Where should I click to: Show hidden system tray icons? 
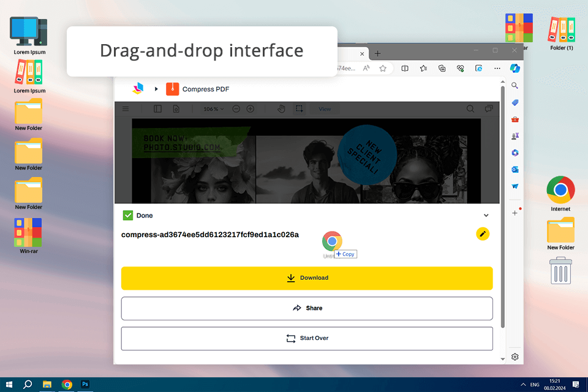pos(522,385)
